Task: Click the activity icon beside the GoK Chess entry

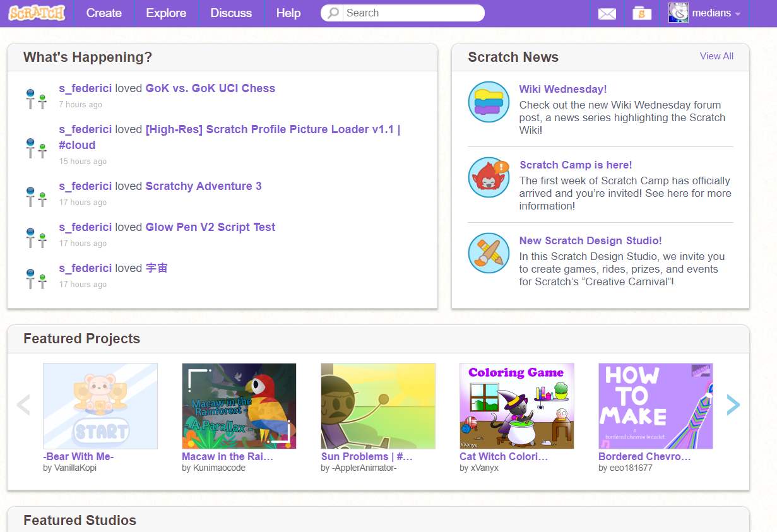Action: [x=36, y=96]
